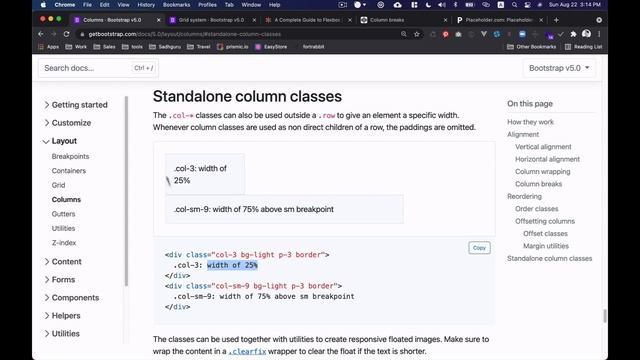Click the cloud upload menu bar icon

click(x=397, y=5)
